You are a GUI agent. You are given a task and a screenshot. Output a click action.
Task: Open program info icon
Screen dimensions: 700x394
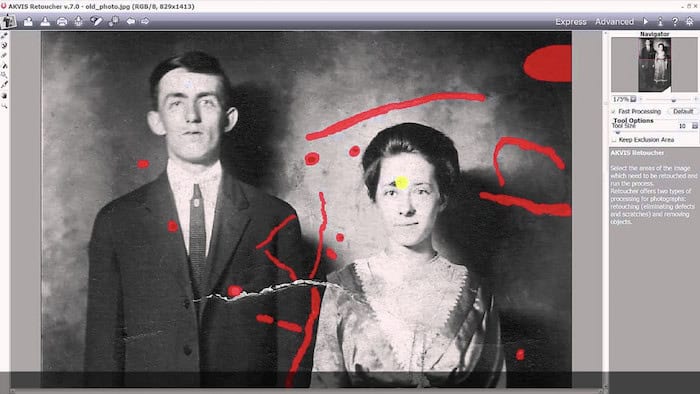660,21
